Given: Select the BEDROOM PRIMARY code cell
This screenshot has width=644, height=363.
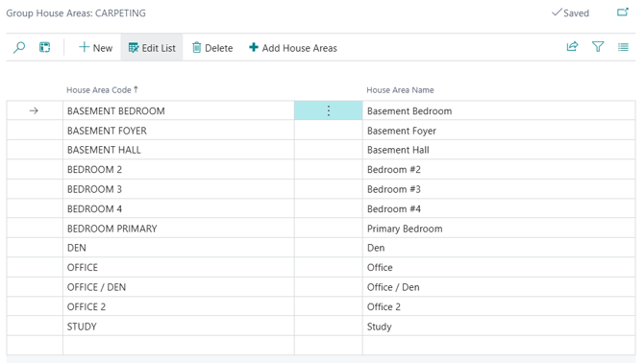Looking at the screenshot, I should 179,229.
